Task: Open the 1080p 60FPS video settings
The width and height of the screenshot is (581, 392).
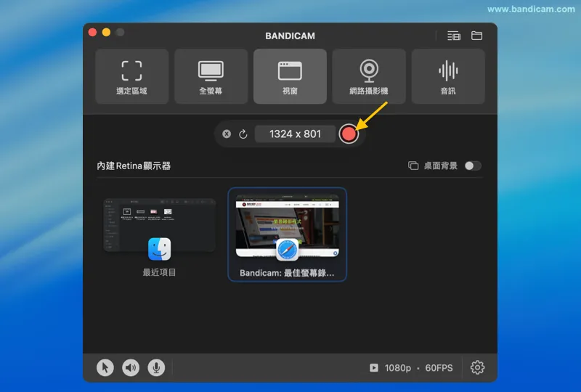Action: coord(411,368)
